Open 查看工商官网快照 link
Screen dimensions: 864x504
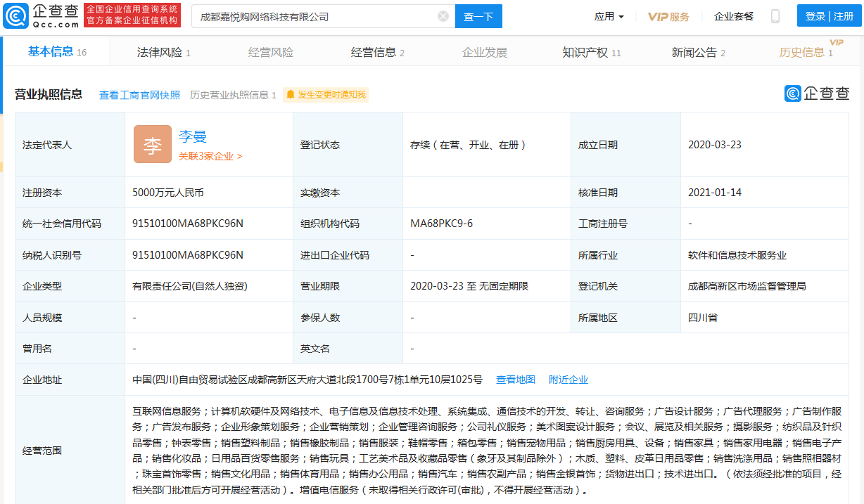[x=139, y=94]
